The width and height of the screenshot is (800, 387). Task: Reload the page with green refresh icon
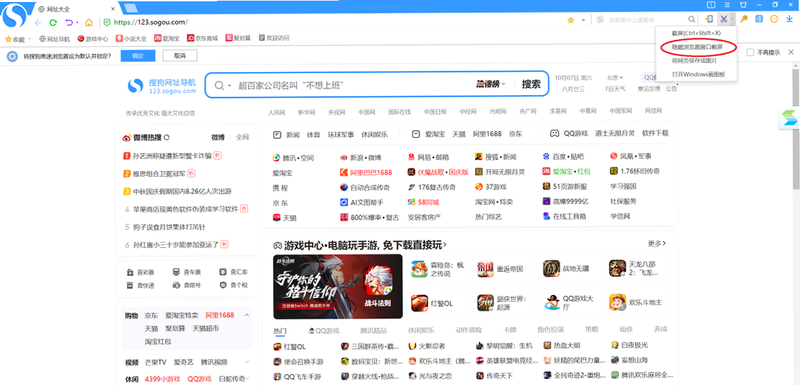point(53,22)
